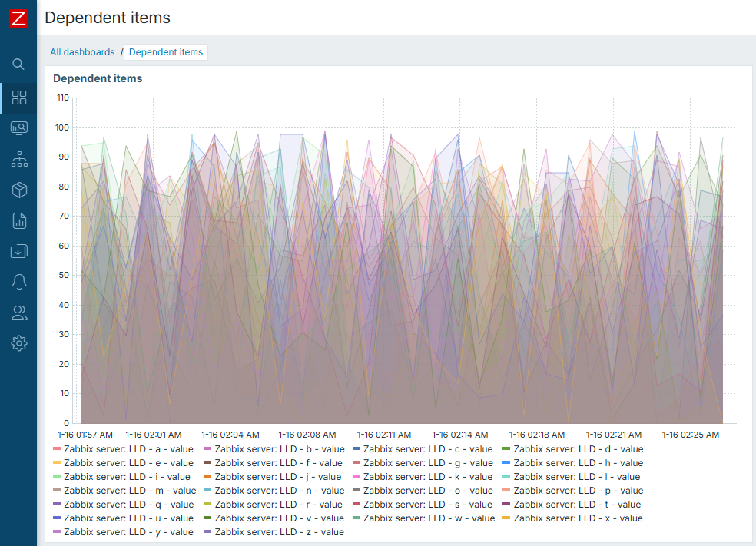Open the Alerts bell icon
Image resolution: width=756 pixels, height=546 pixels.
(x=19, y=282)
